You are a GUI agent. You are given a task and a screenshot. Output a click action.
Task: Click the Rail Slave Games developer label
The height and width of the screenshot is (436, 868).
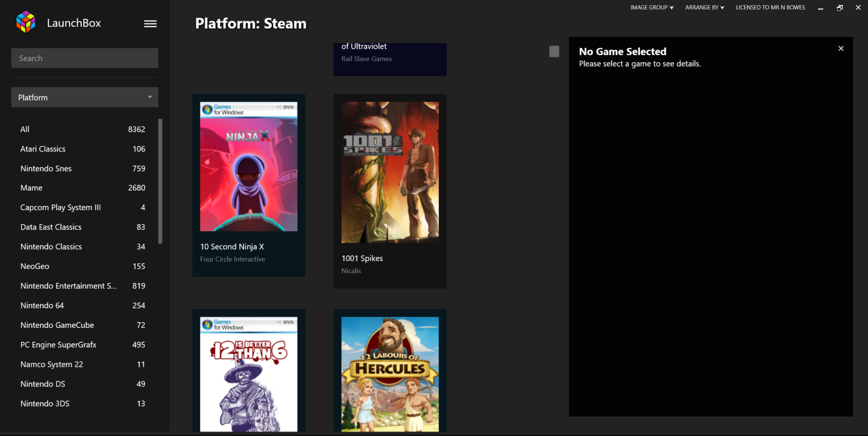pyautogui.click(x=366, y=59)
